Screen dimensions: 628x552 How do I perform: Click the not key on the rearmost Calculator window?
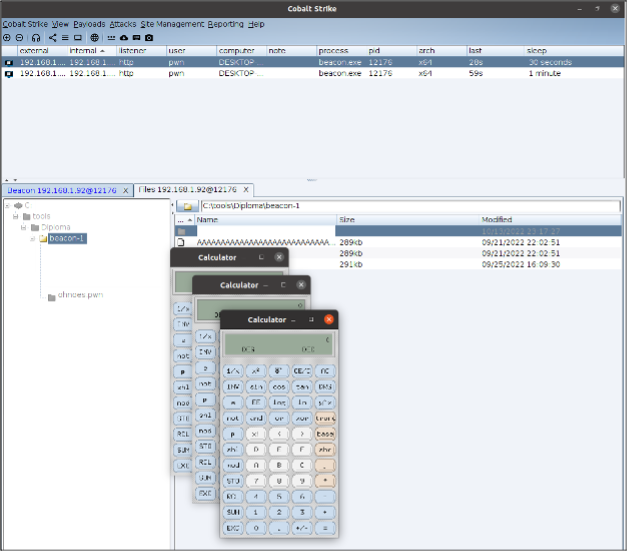[x=183, y=356]
